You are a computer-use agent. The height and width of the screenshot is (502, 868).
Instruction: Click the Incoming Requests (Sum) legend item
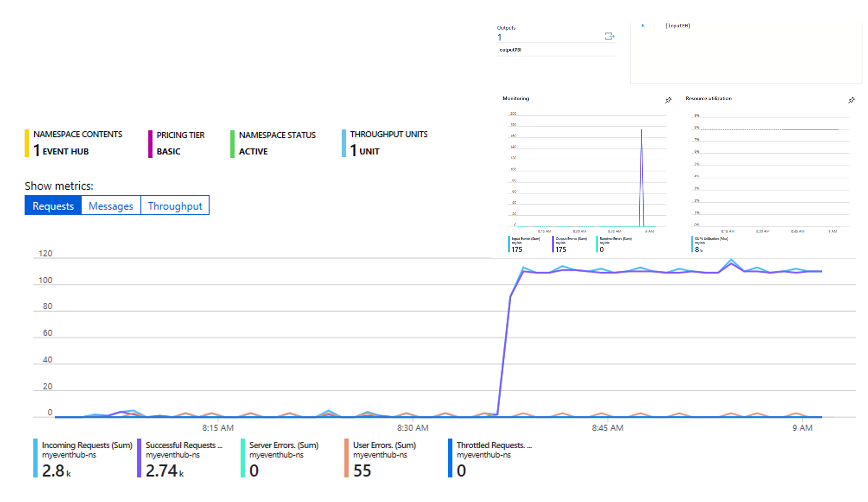[83, 458]
